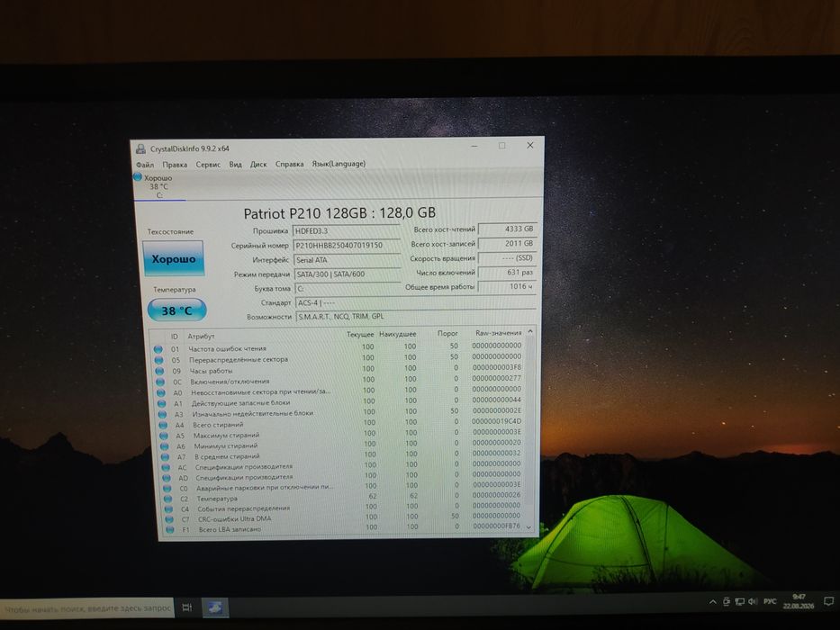Open Task View on the taskbar
Viewport: 840px width, 630px height.
pos(187,607)
